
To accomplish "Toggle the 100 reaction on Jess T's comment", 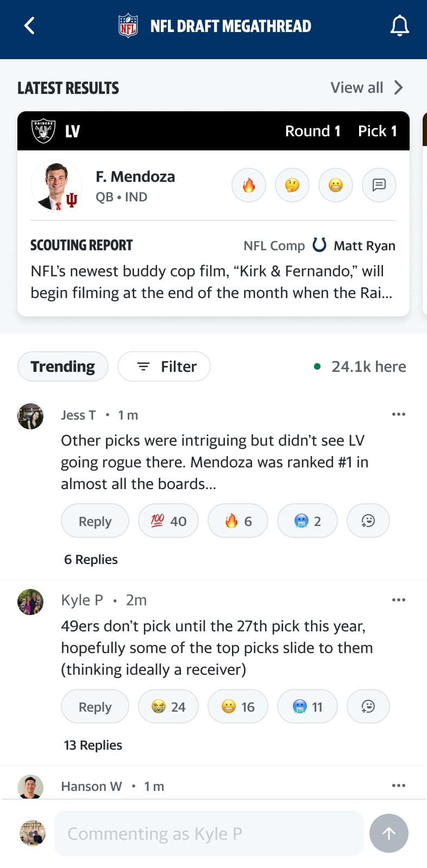I will (168, 521).
